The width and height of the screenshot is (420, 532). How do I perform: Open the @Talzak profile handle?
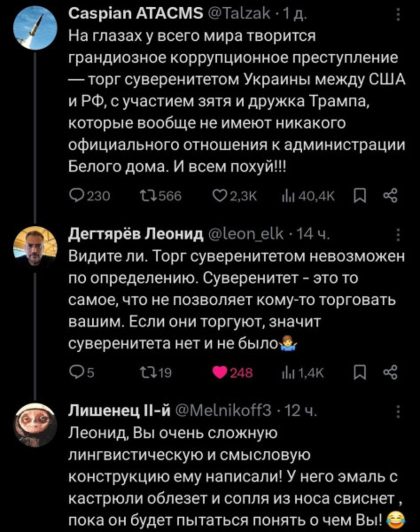(x=239, y=14)
